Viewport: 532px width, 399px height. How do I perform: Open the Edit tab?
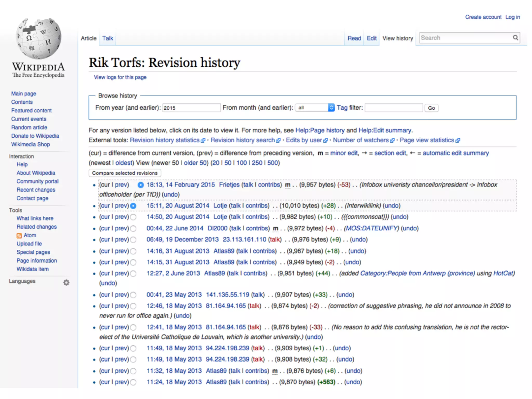[x=371, y=38]
